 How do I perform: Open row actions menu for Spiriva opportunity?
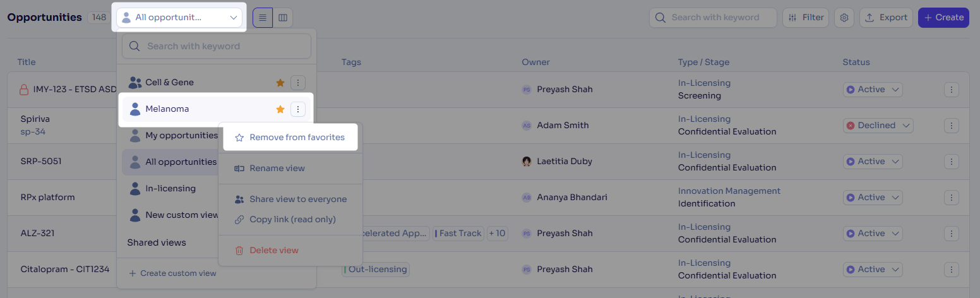click(952, 126)
